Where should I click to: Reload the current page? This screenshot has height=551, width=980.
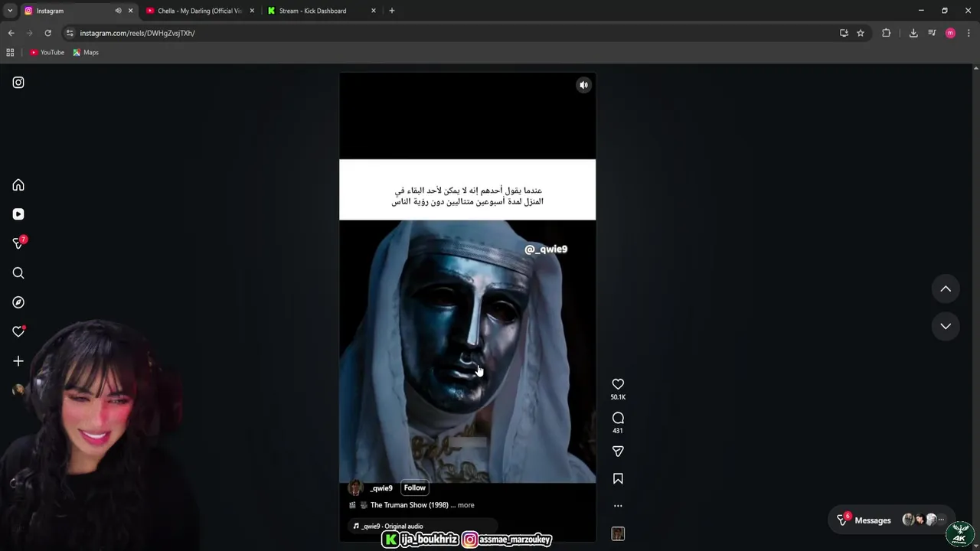pos(47,33)
